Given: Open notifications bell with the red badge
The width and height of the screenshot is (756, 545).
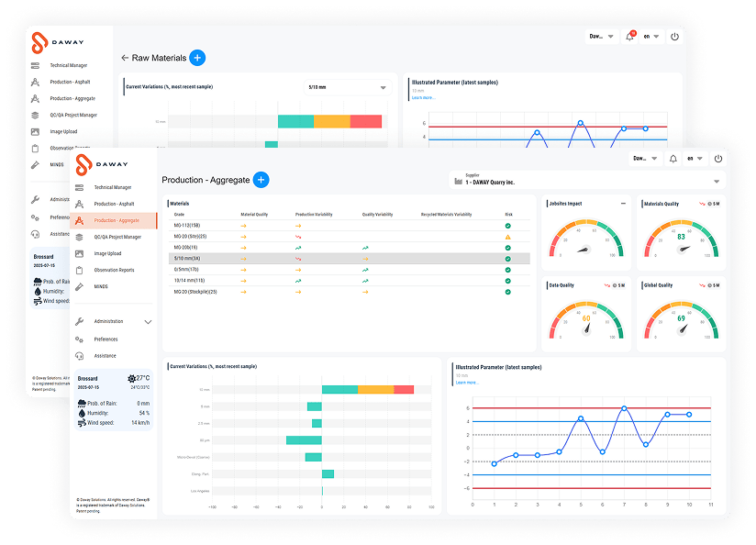Looking at the screenshot, I should [x=629, y=37].
